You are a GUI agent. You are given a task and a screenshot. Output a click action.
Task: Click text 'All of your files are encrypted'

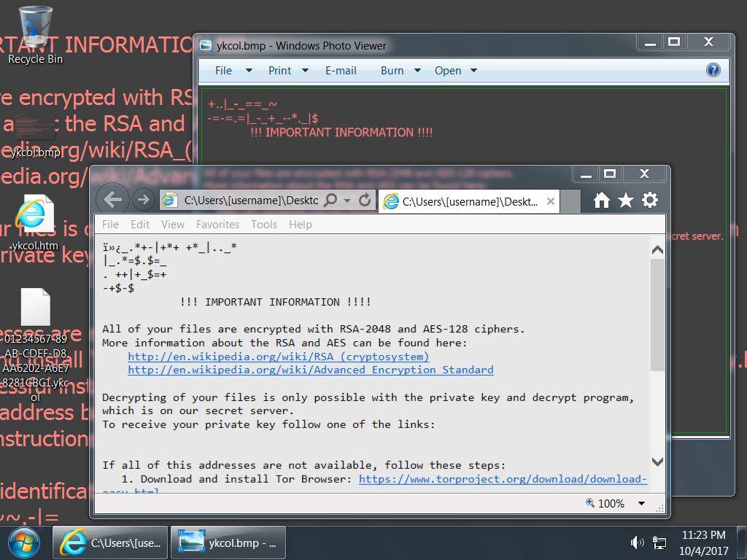click(201, 329)
